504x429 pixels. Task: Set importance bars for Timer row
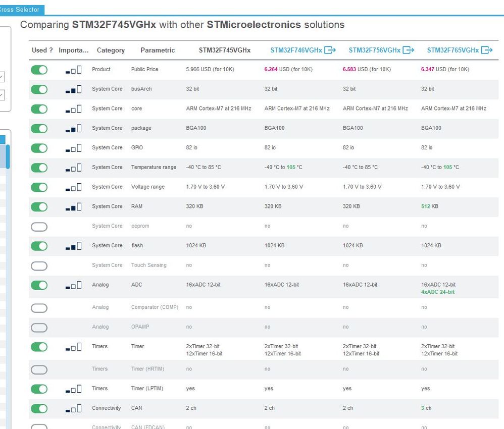click(x=73, y=347)
